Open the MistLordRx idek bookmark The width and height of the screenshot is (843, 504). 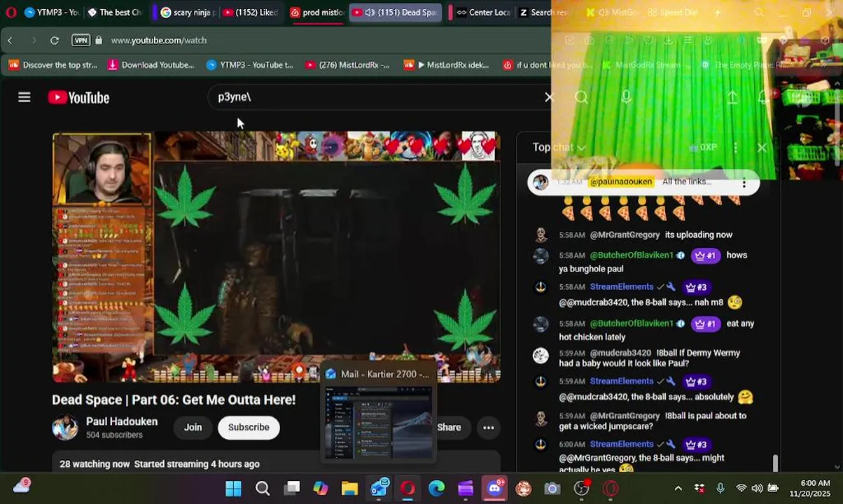pos(447,65)
